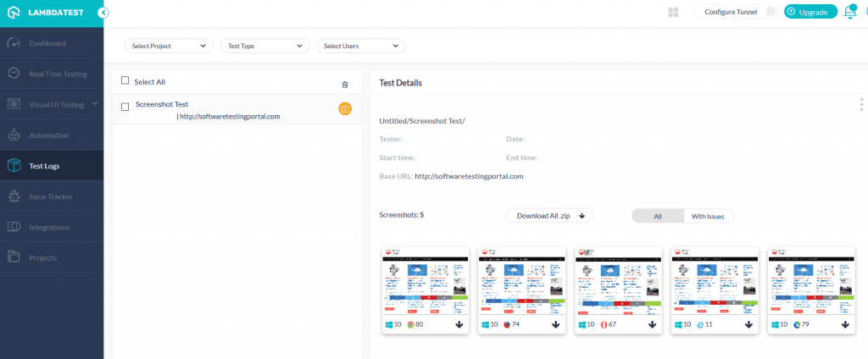Click the orange screenshot test icon
Screen dimensions: 868x359
point(345,108)
